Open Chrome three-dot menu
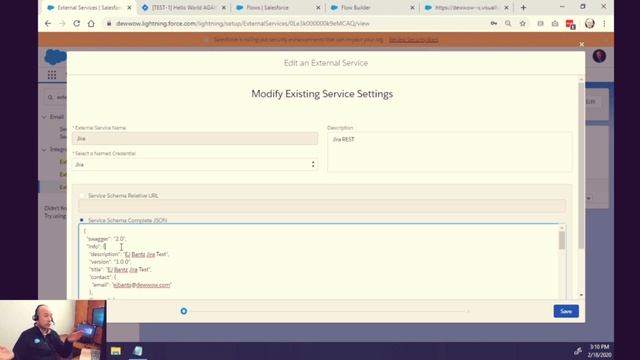 (604, 24)
